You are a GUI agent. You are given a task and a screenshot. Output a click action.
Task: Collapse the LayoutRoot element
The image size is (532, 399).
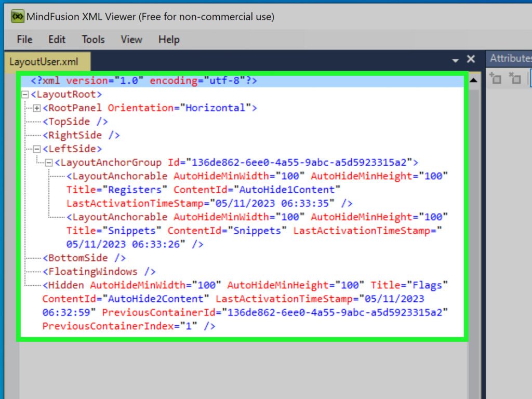tap(24, 95)
